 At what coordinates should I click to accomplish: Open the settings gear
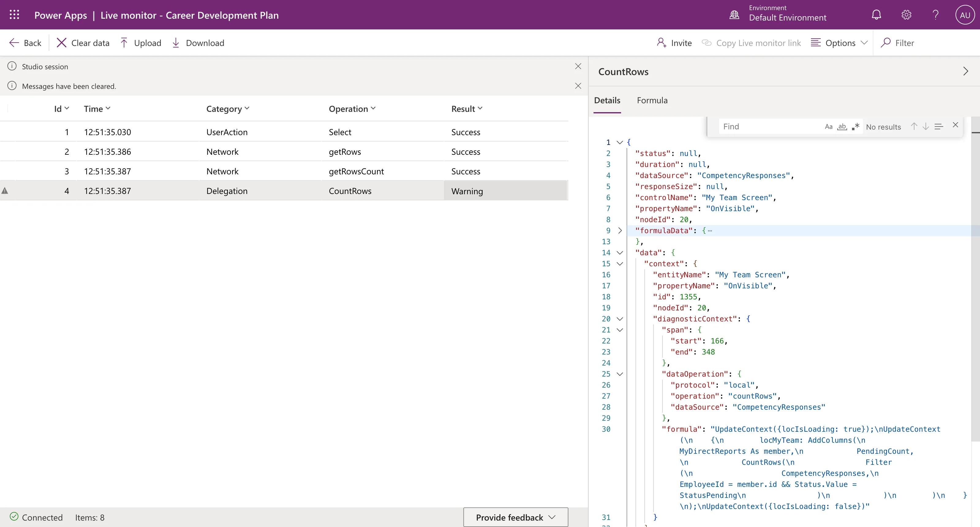(906, 15)
